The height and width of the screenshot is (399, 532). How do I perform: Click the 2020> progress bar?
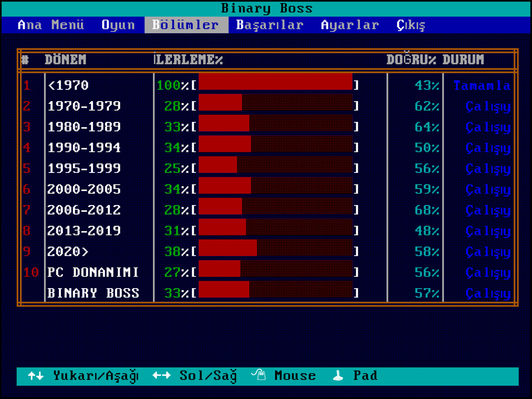pyautogui.click(x=275, y=251)
